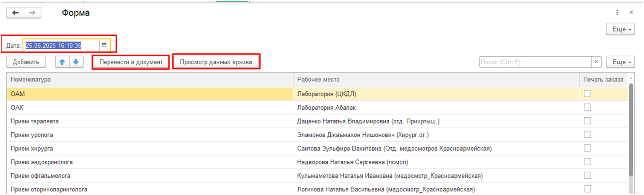644x195 pixels.
Task: Expand the top Еще dropdown menu
Action: tap(620, 29)
